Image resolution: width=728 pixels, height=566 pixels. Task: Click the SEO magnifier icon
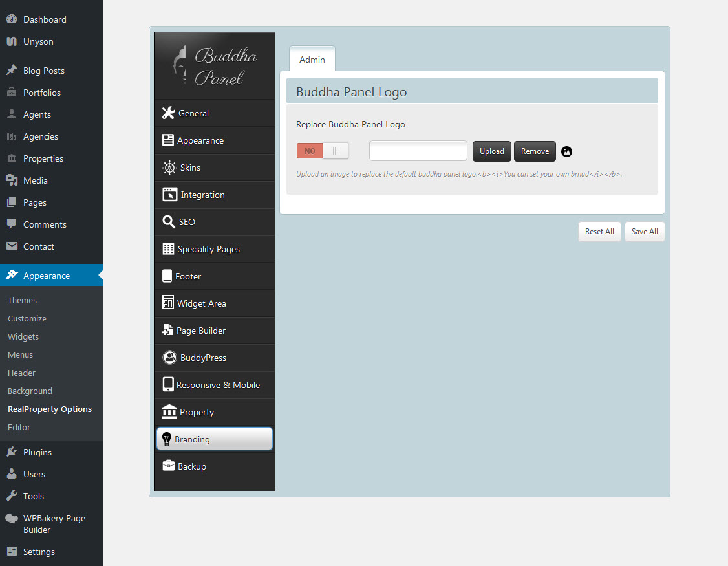coord(168,222)
